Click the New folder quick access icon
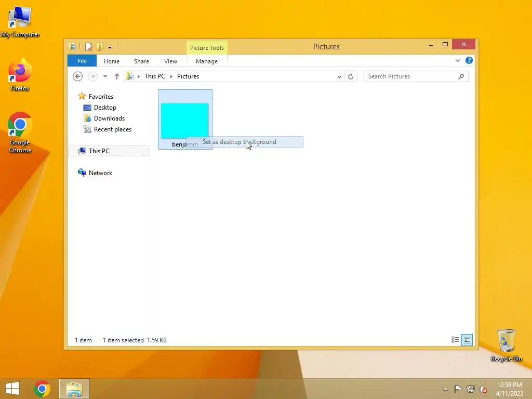Viewport: 532px width, 399px height. 100,47
